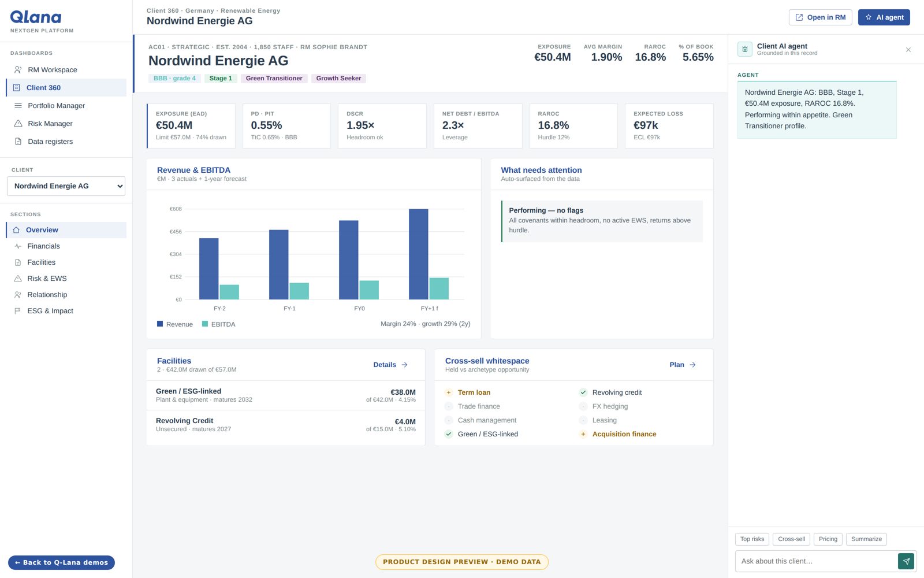This screenshot has width=924, height=578.
Task: Click the Stage 1 badge
Action: (x=221, y=79)
